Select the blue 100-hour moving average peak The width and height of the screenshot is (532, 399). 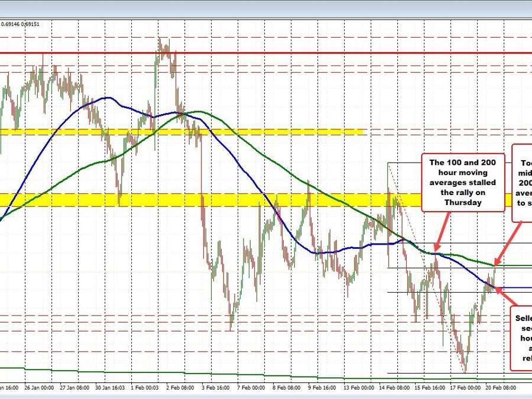pos(106,98)
